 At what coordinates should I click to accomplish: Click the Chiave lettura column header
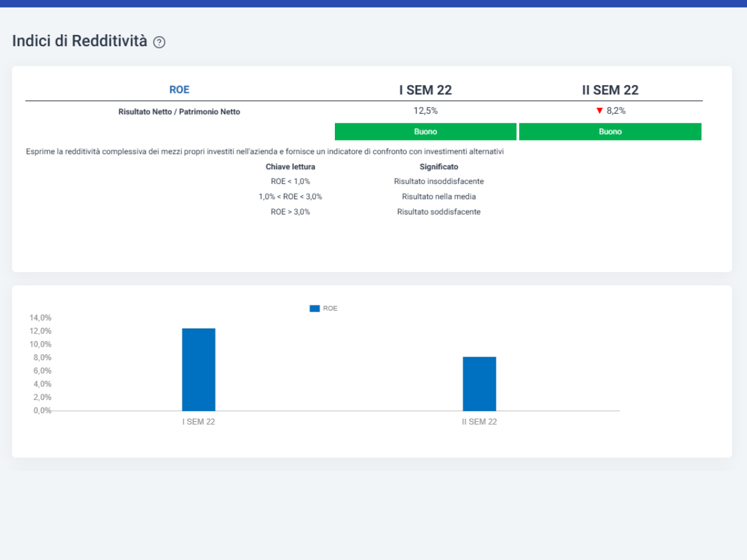click(291, 167)
